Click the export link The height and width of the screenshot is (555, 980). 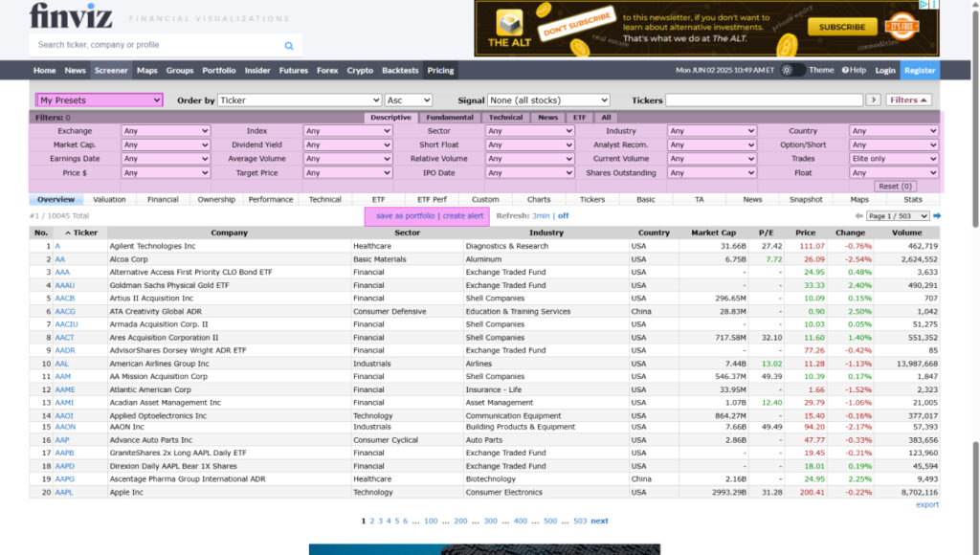[927, 505]
